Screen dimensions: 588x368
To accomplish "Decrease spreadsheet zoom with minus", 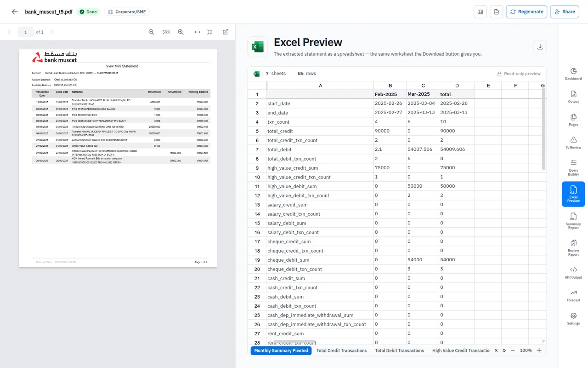I will coord(513,351).
